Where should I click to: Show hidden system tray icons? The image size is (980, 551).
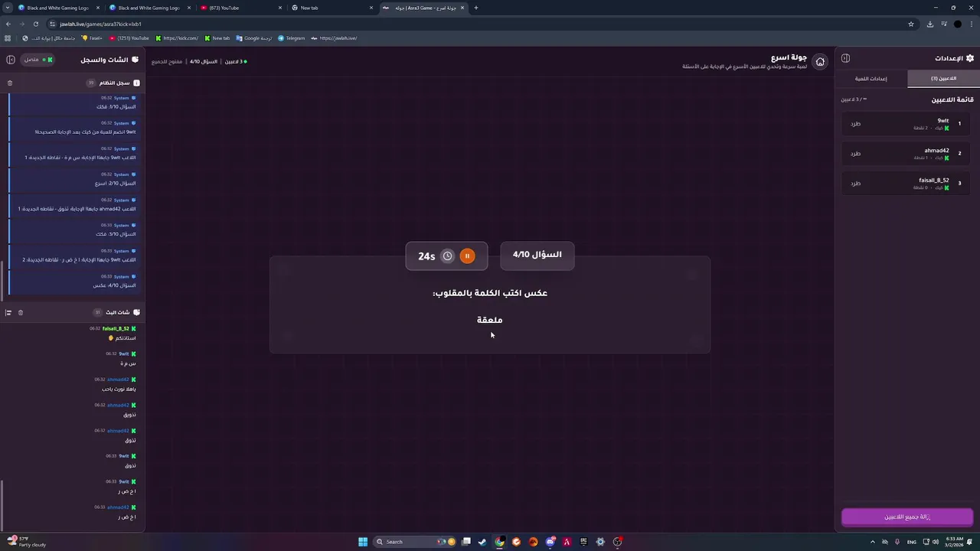[872, 542]
